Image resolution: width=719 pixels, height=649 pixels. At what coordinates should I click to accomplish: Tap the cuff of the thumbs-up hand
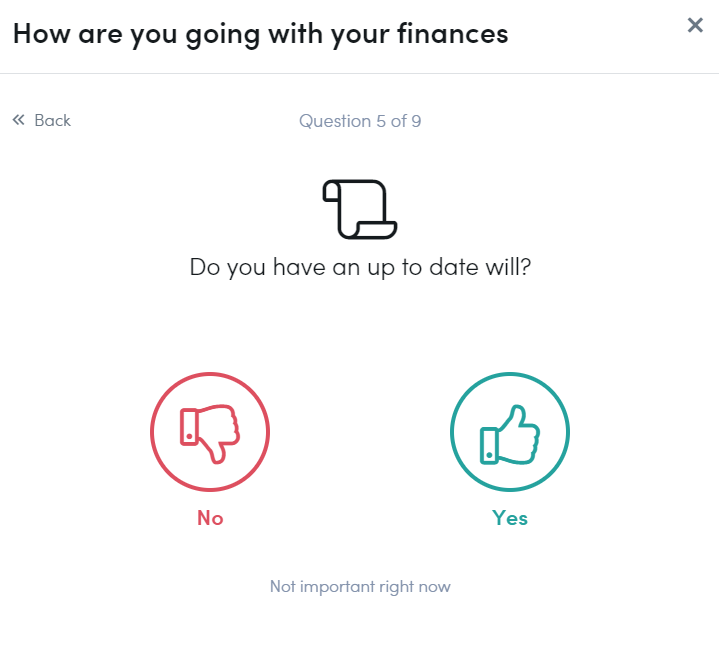[489, 446]
